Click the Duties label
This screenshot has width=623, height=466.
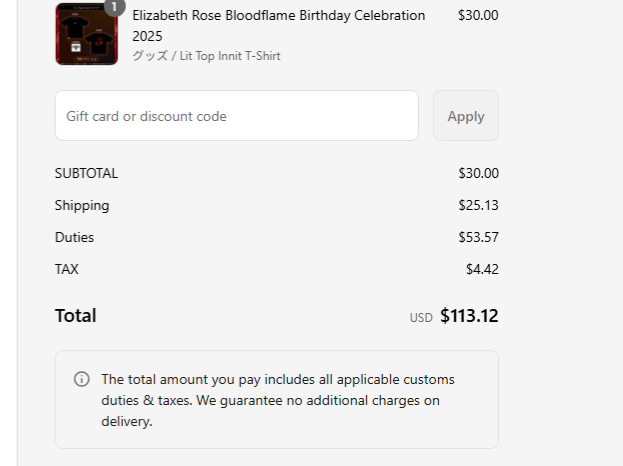click(75, 237)
